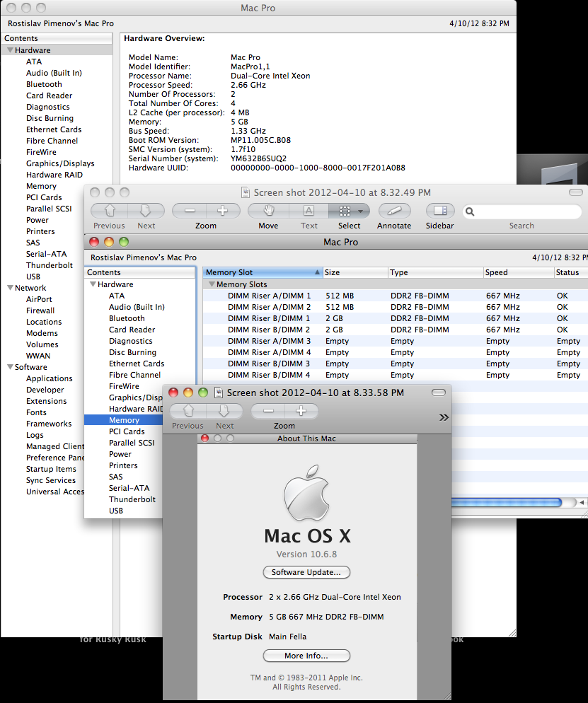Select DIMM Riser A/DIMM 3 row
The height and width of the screenshot is (703, 588).
(x=395, y=341)
